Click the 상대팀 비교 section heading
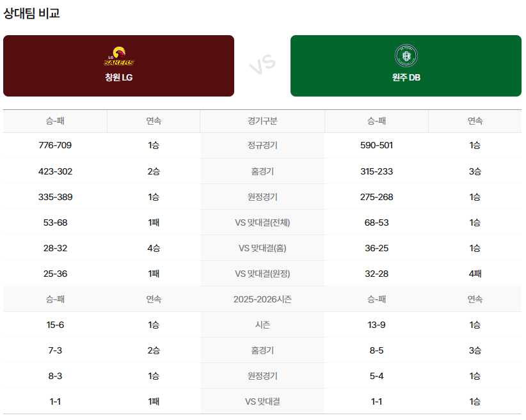This screenshot has height=420, width=526. 32,13
